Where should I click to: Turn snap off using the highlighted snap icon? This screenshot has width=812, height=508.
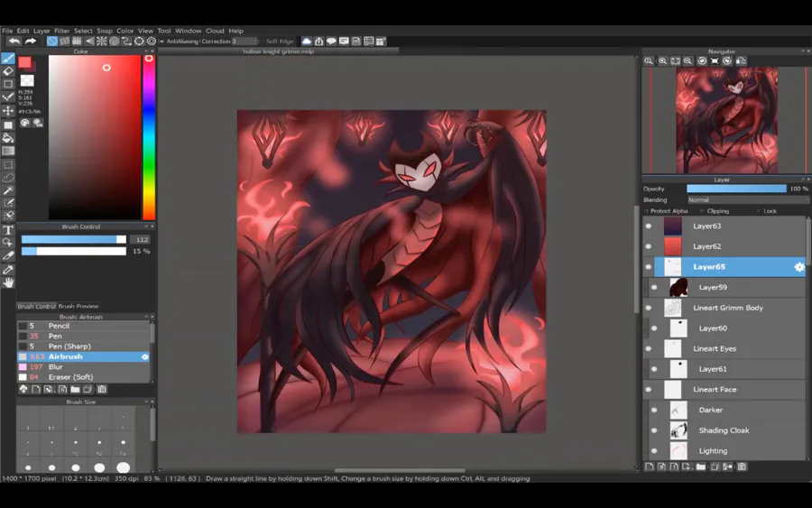pyautogui.click(x=52, y=41)
